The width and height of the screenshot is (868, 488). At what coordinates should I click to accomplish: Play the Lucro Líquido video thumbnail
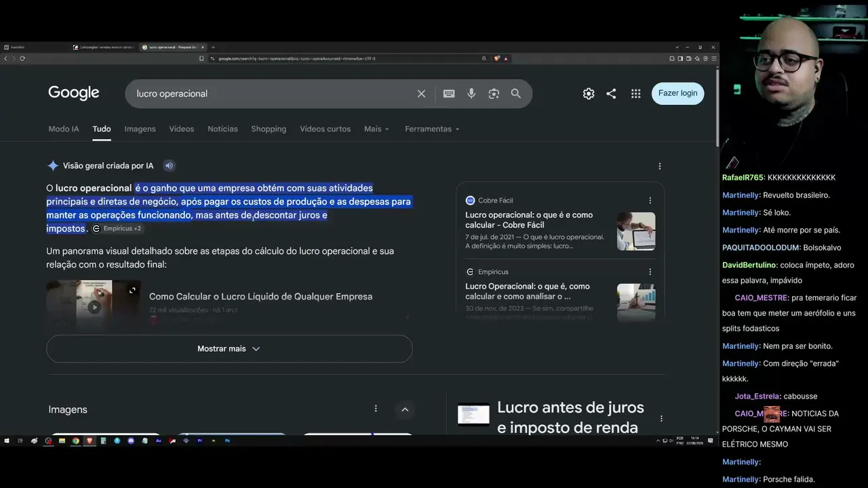(x=94, y=306)
